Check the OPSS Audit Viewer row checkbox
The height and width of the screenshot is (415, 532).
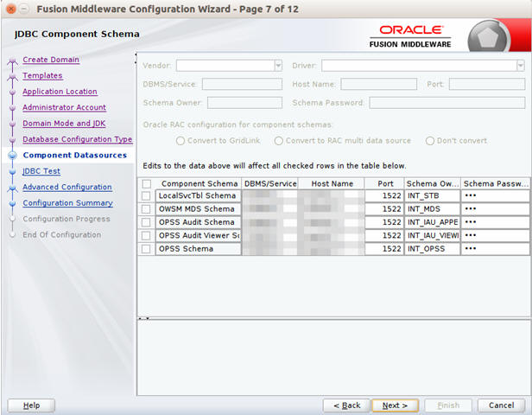pyautogui.click(x=146, y=236)
